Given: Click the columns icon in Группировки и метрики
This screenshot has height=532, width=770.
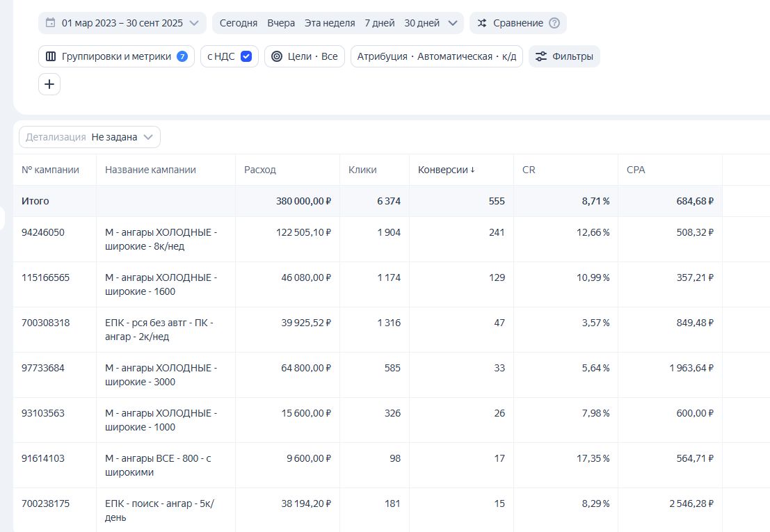Looking at the screenshot, I should coord(51,56).
